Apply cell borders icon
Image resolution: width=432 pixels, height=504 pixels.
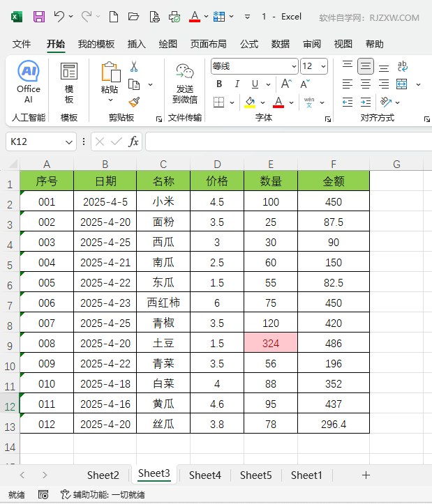click(219, 102)
